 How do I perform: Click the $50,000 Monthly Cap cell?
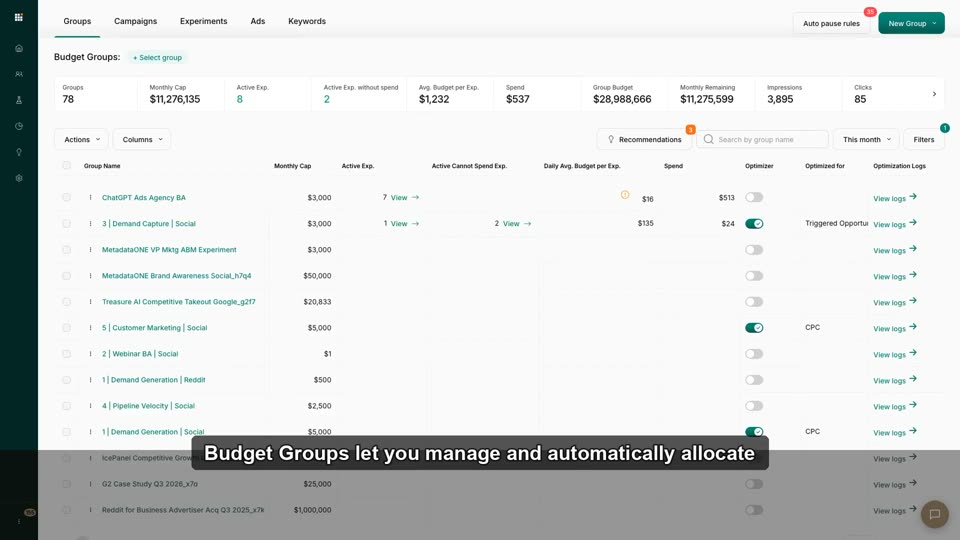tap(317, 276)
